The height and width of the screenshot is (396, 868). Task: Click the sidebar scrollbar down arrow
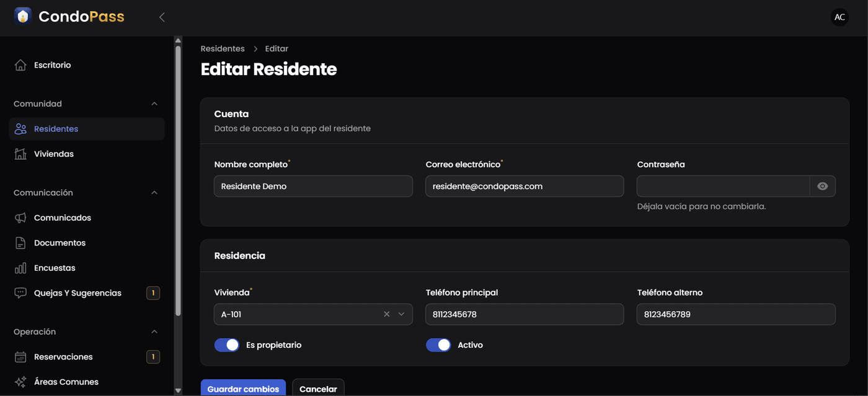click(x=179, y=390)
